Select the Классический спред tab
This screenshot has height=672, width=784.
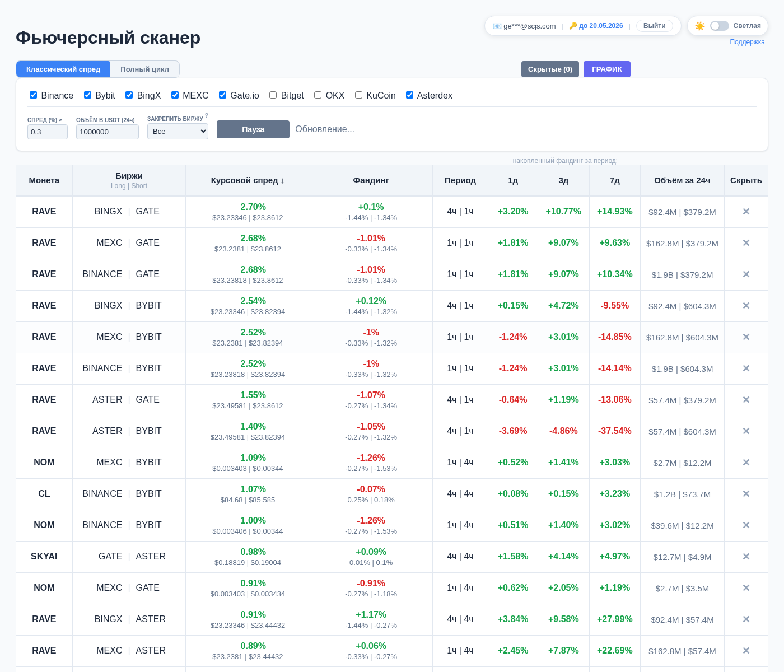click(x=63, y=69)
